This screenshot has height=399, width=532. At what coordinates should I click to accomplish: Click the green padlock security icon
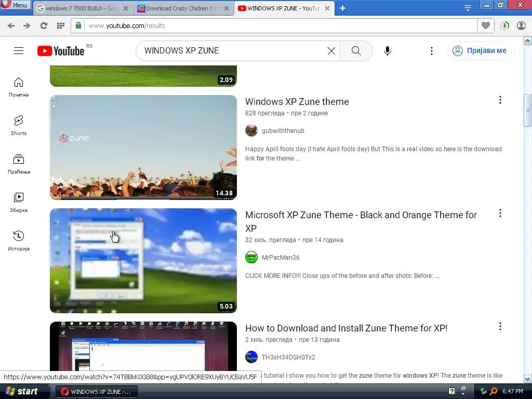pos(78,25)
